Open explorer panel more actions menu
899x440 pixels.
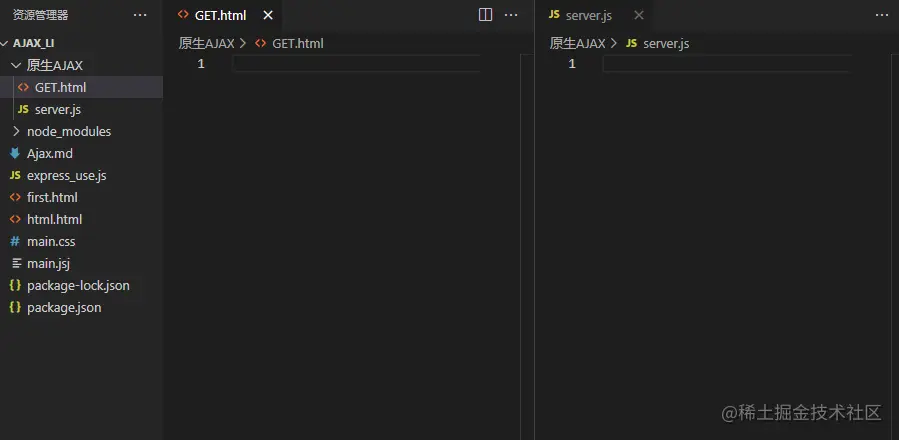140,15
